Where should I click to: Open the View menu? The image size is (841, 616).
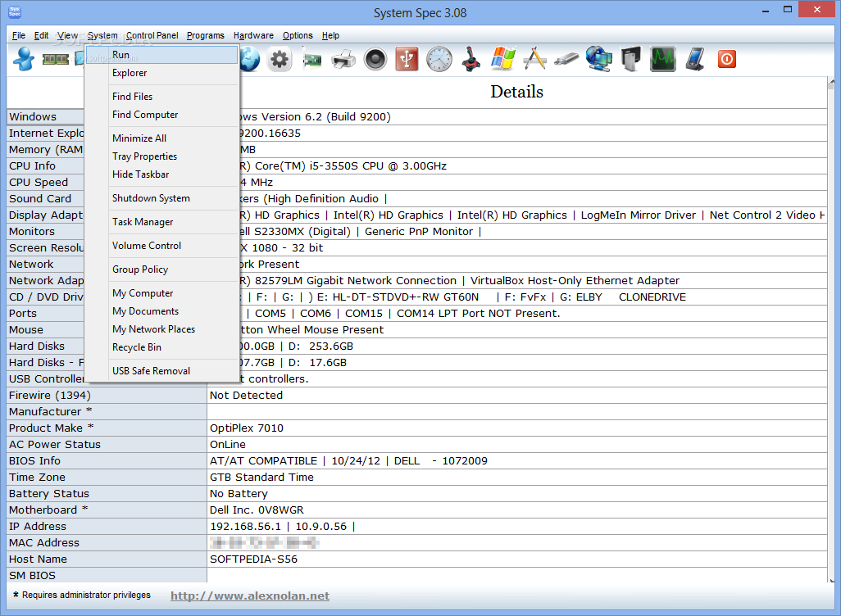click(67, 35)
